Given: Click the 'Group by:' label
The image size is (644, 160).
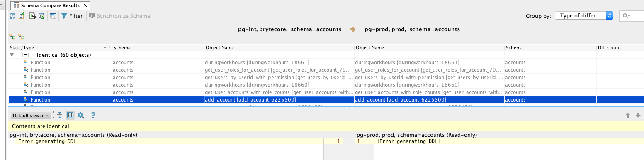Looking at the screenshot, I should [x=538, y=16].
